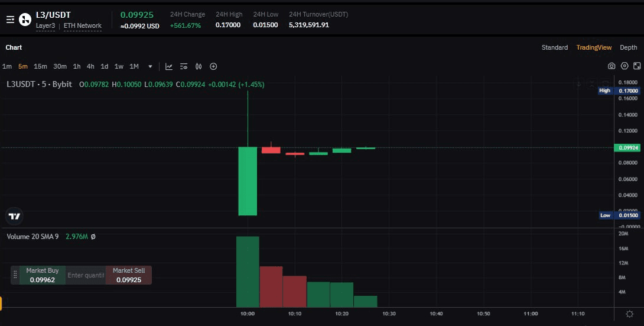Click the 11:00 time axis label
Image resolution: width=644 pixels, height=326 pixels.
pos(531,314)
